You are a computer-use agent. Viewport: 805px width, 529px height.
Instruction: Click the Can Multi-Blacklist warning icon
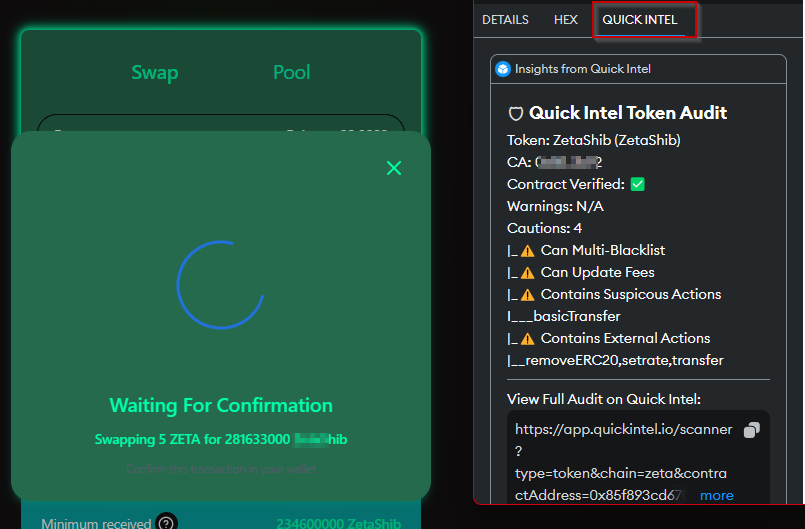pos(527,251)
